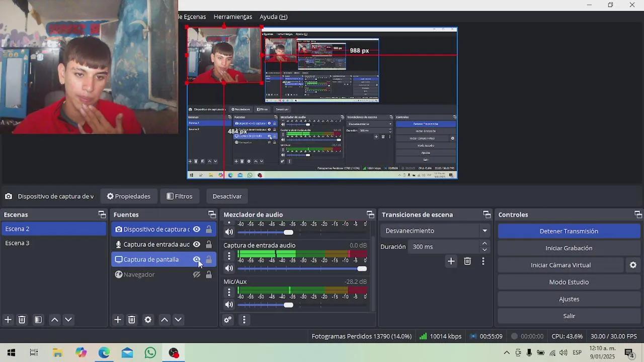This screenshot has height=362, width=644.
Task: Increase Duración with the up stepper arrow
Action: [484, 244]
